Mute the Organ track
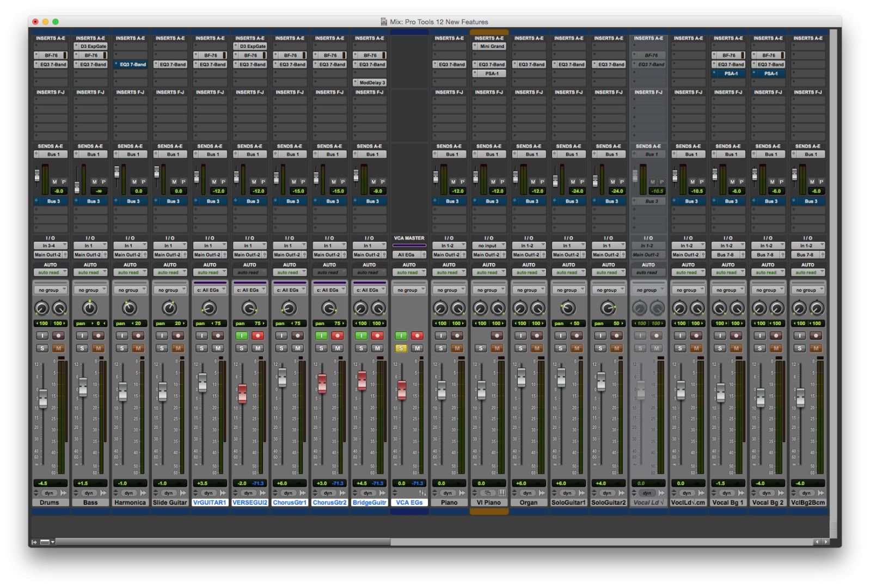 [537, 348]
